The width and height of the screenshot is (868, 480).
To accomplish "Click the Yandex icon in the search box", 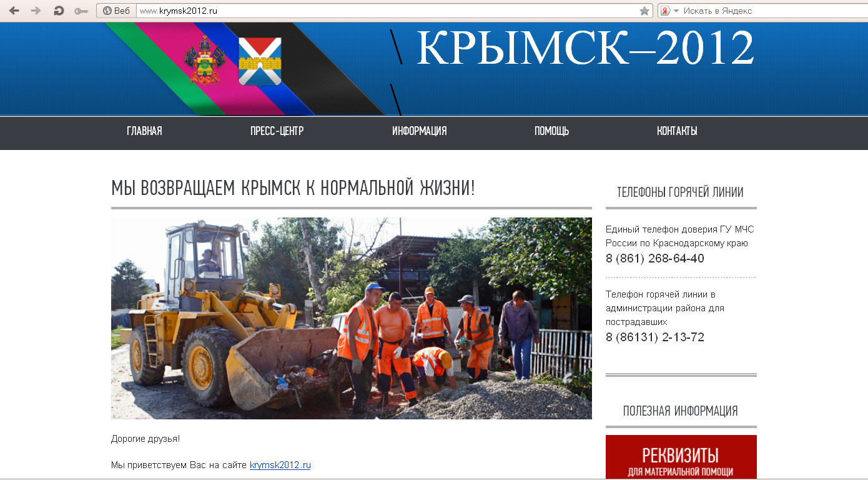I will click(x=664, y=10).
